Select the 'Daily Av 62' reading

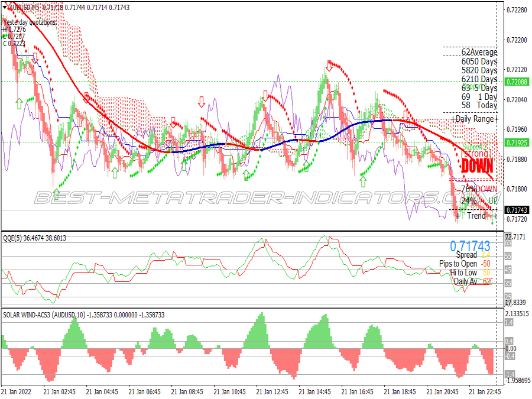click(472, 281)
